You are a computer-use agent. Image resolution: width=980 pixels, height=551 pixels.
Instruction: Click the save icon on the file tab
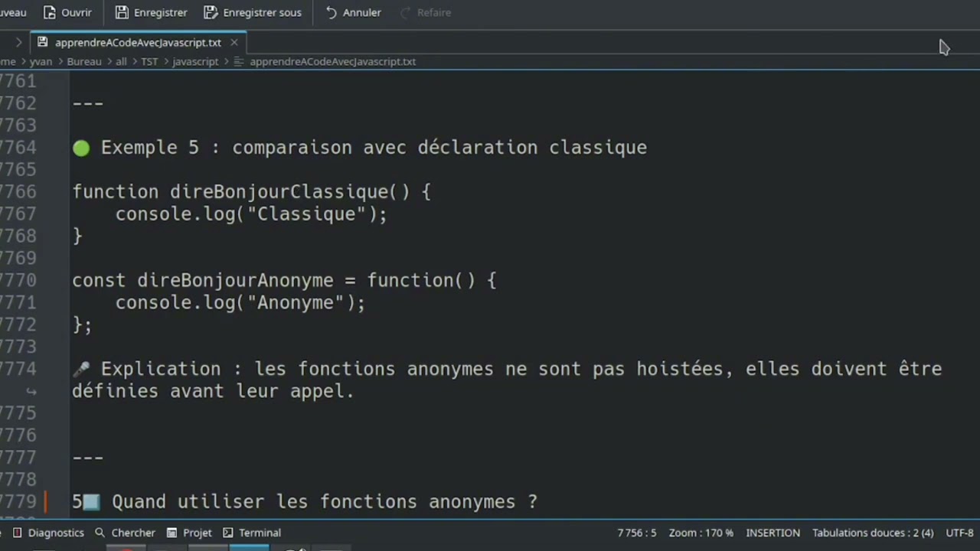tap(42, 42)
